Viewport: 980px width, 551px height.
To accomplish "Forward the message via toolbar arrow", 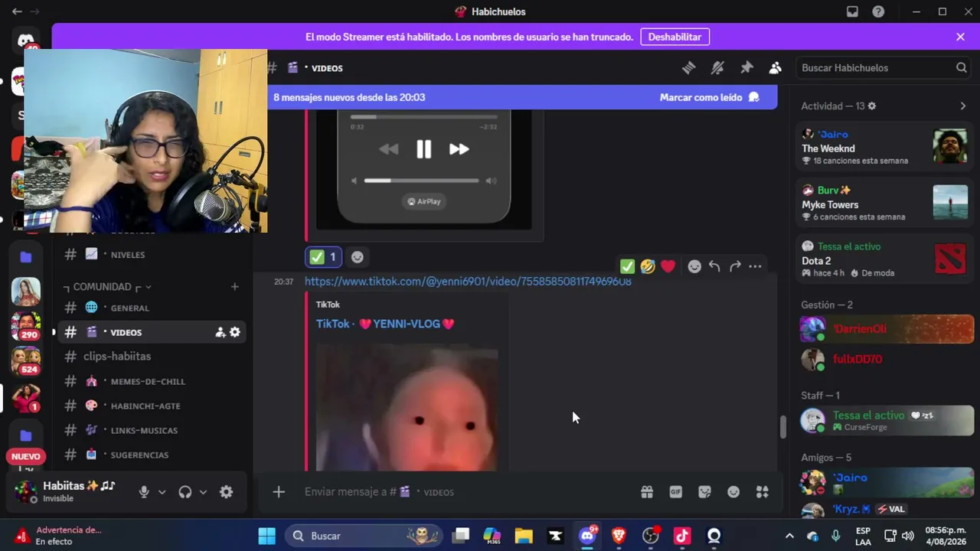I will tap(735, 266).
